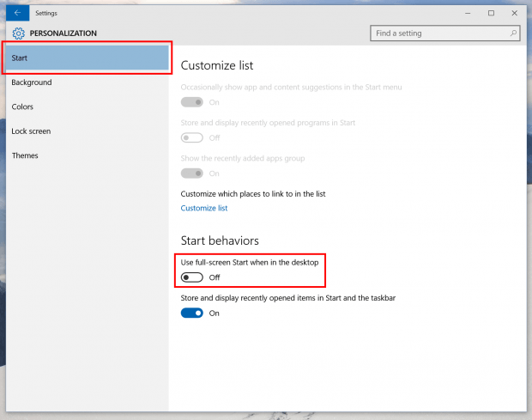Click the Personalization gear icon
The height and width of the screenshot is (420, 532).
19,33
